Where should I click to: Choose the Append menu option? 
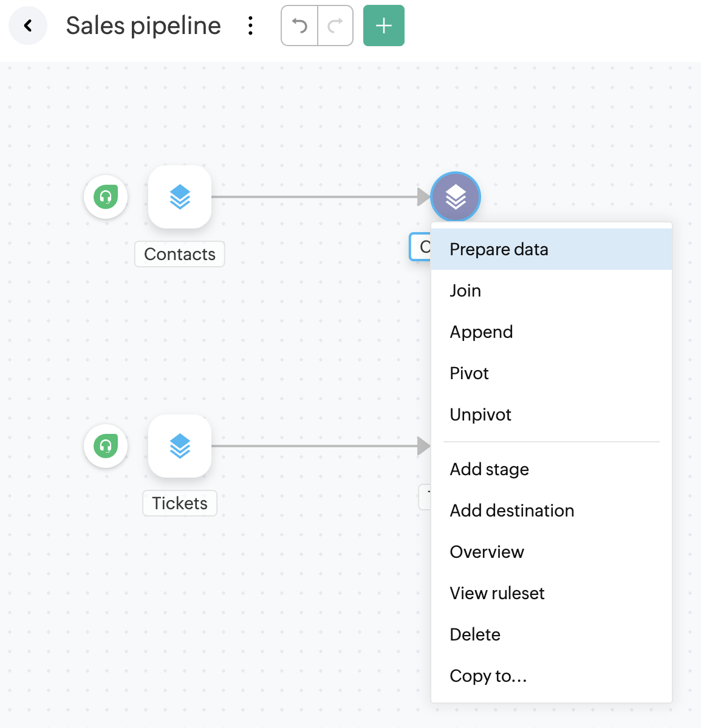(x=481, y=332)
